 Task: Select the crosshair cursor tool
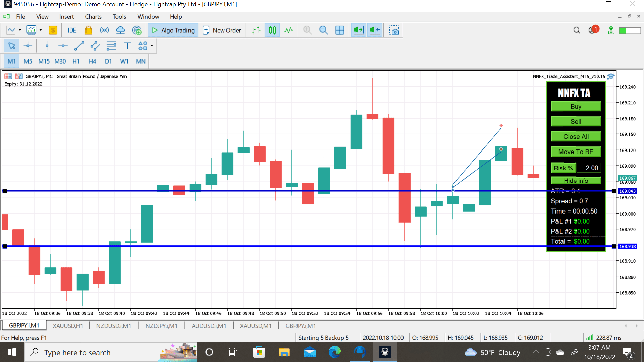[28, 46]
